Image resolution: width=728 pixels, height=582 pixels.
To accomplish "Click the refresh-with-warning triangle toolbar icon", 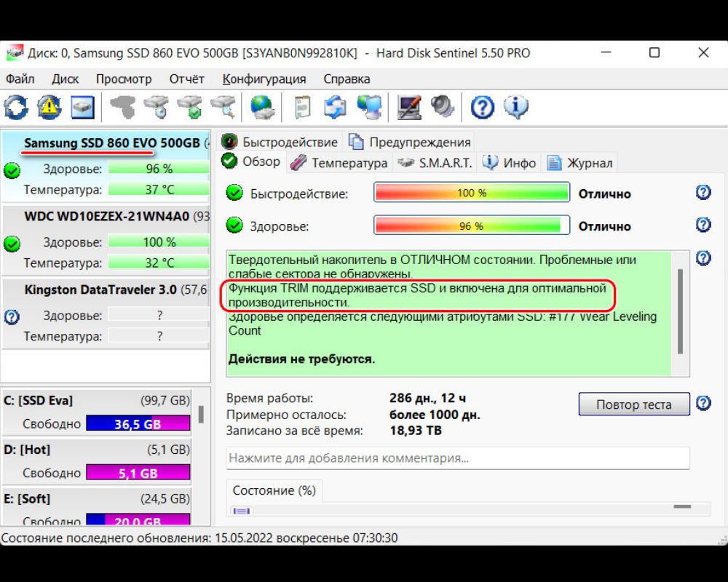I will [x=50, y=107].
